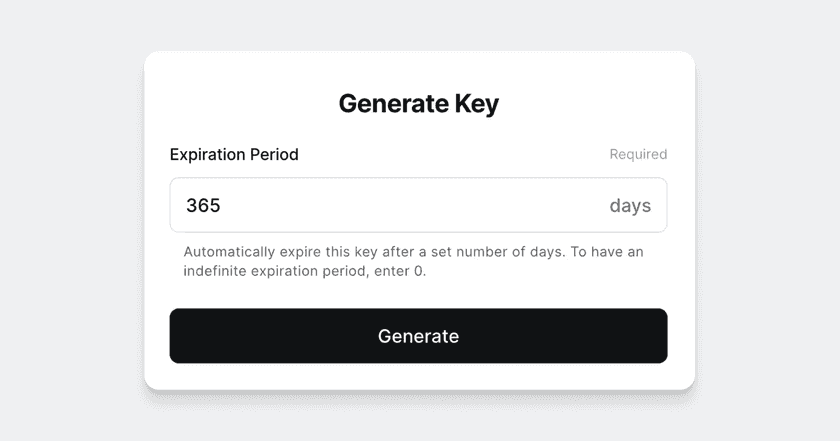Select the days expiration text box
The width and height of the screenshot is (840, 441).
click(400, 206)
